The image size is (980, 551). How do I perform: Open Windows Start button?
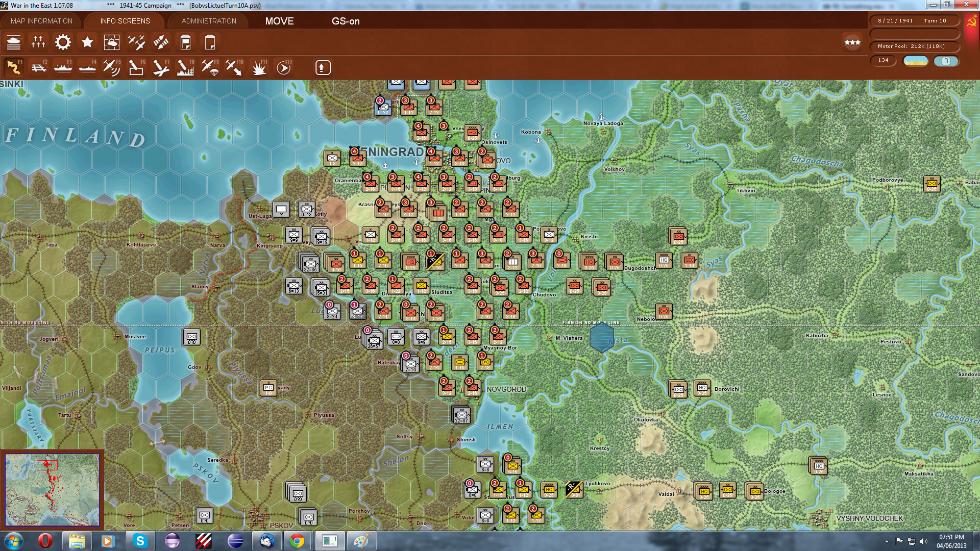click(x=14, y=541)
